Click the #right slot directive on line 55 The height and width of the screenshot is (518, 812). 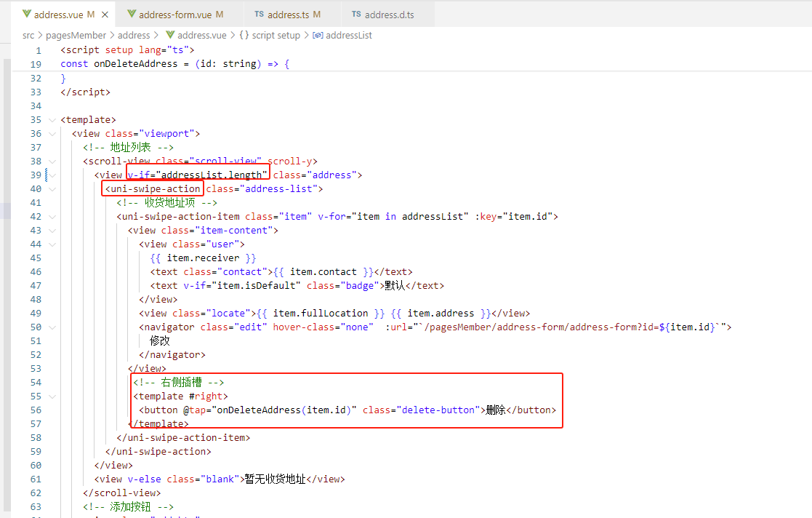(x=206, y=397)
